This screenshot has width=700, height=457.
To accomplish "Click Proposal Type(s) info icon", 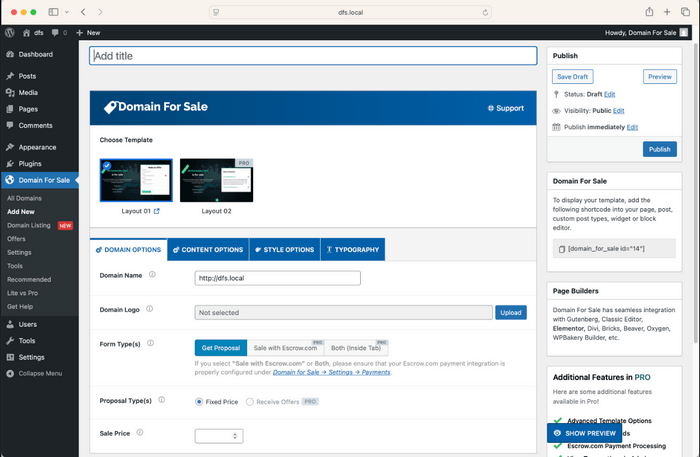I will 162,400.
